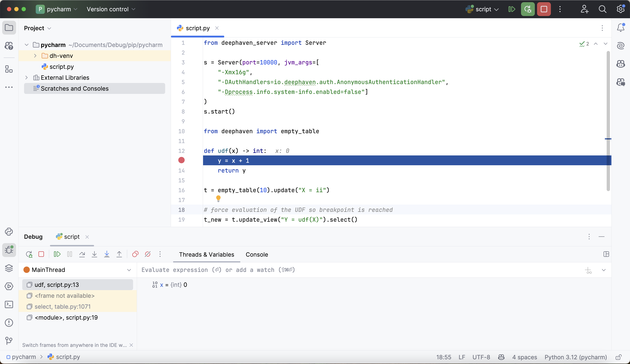This screenshot has height=364, width=630.
Task: Click Resume Program in debug toolbar
Action: pos(57,254)
